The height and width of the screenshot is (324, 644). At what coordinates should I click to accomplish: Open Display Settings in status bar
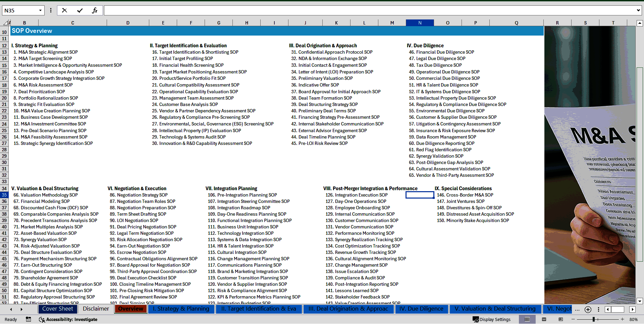[x=492, y=319]
